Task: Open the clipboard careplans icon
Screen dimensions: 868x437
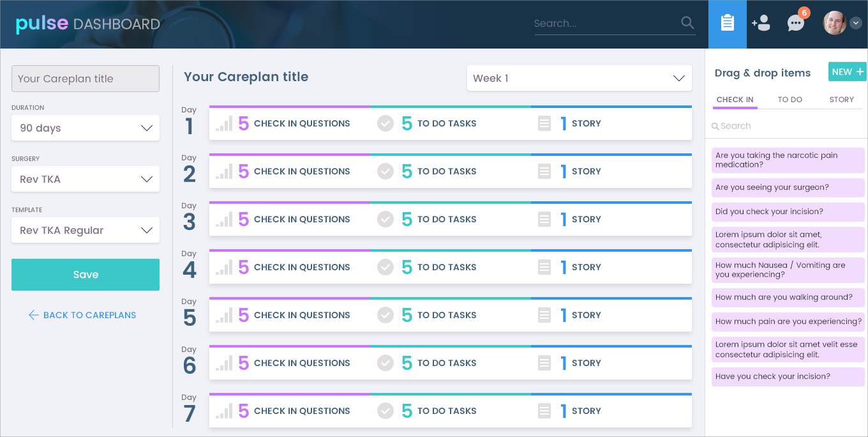Action: (727, 24)
